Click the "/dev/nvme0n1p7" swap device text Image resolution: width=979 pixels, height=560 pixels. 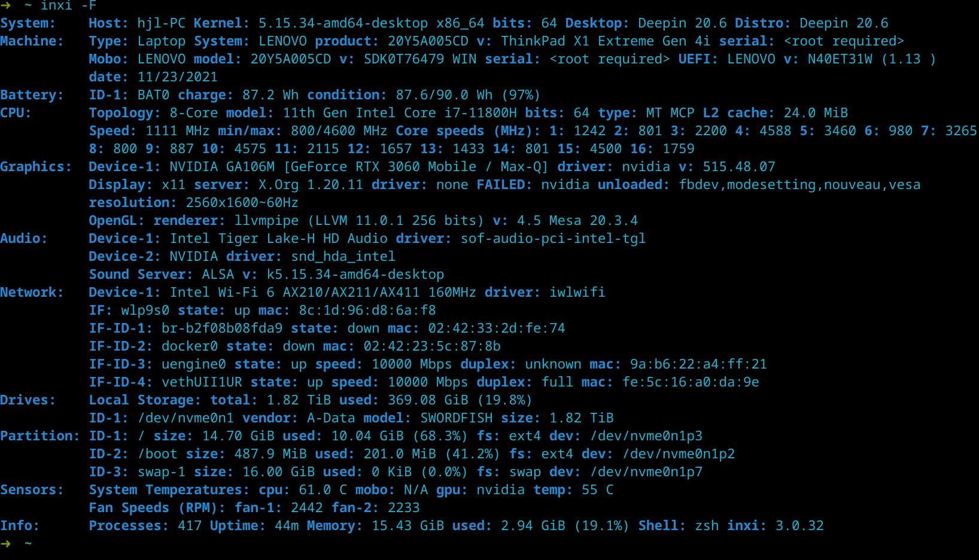pos(646,472)
